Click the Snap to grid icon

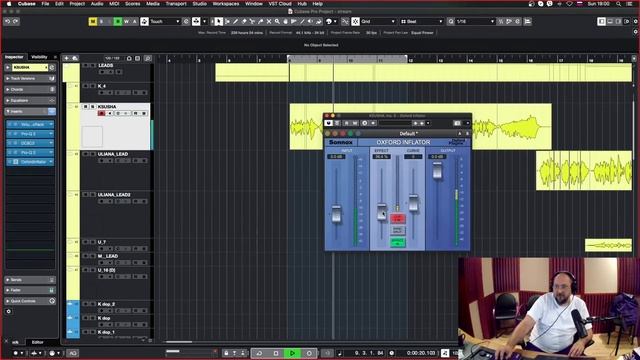click(x=355, y=21)
